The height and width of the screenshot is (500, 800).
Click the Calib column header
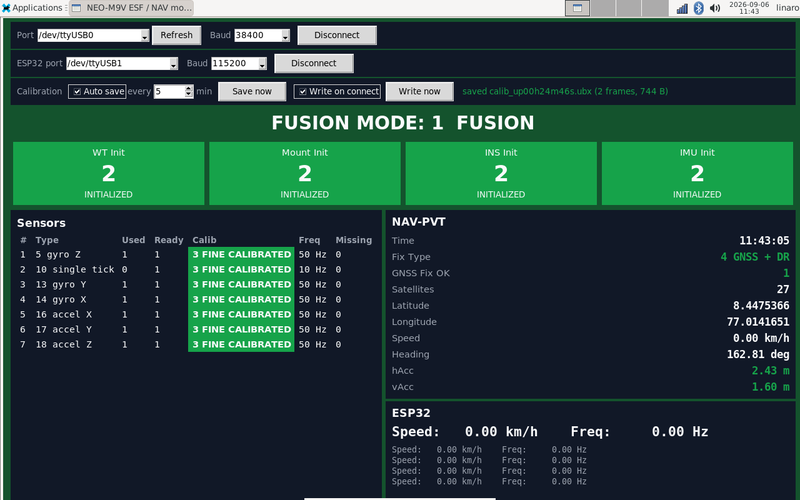tap(205, 240)
